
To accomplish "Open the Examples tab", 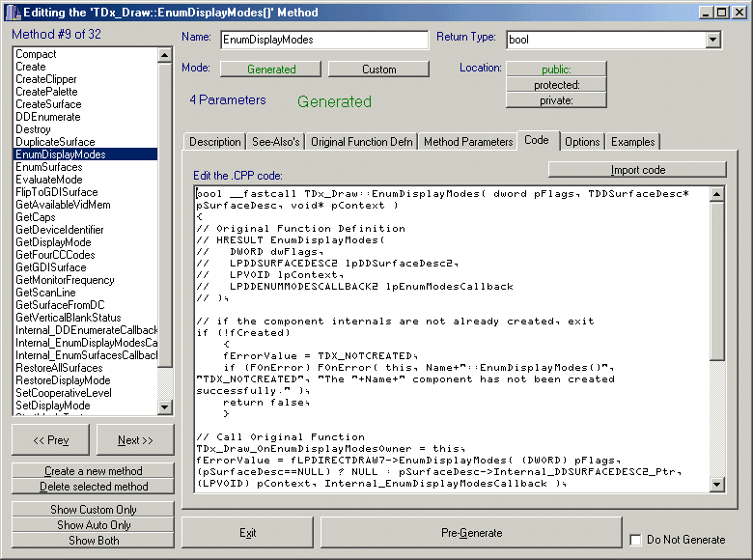I will [x=632, y=142].
